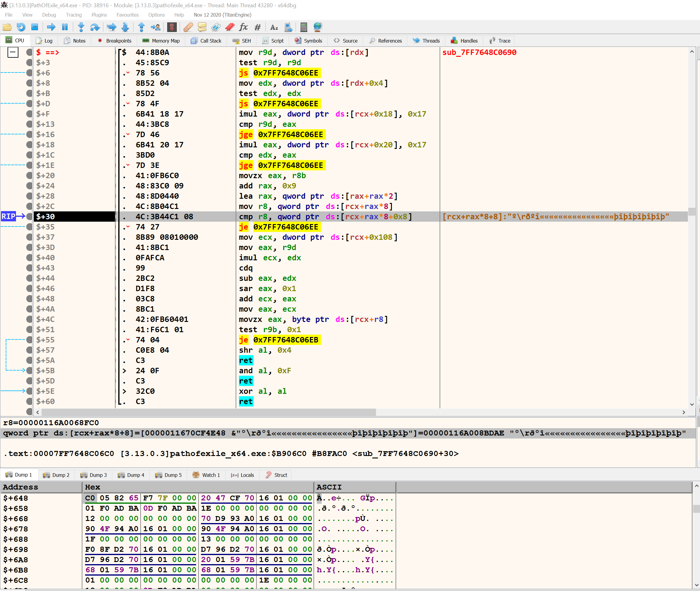Open the Debug menu

[x=49, y=15]
